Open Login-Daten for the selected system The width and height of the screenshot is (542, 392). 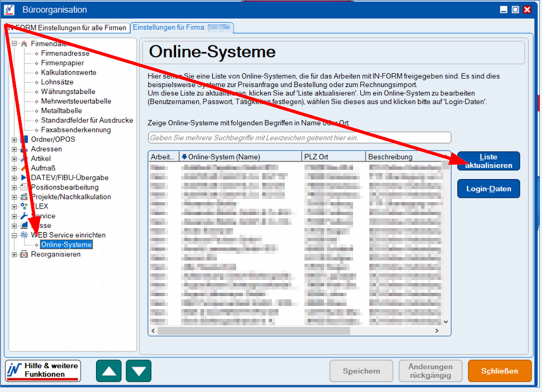pyautogui.click(x=488, y=189)
